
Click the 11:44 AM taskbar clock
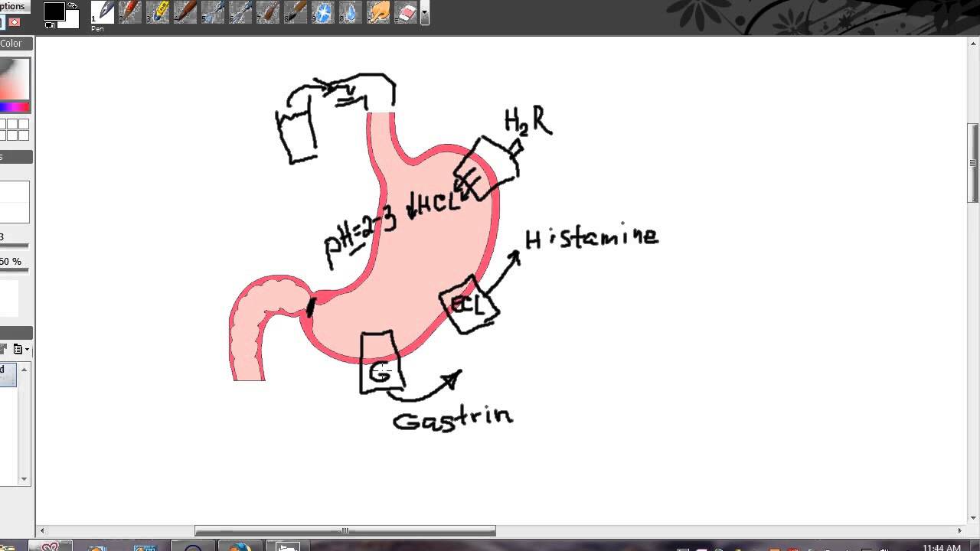coord(942,547)
